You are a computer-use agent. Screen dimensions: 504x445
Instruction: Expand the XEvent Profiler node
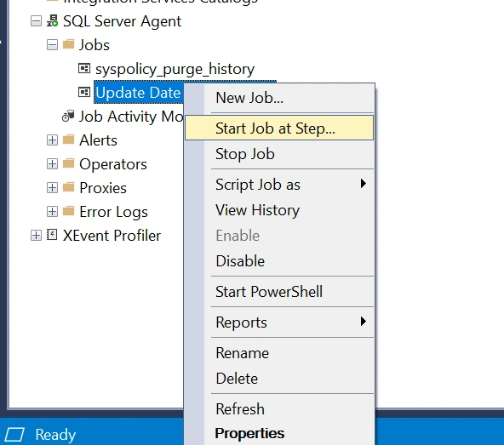pos(36,236)
